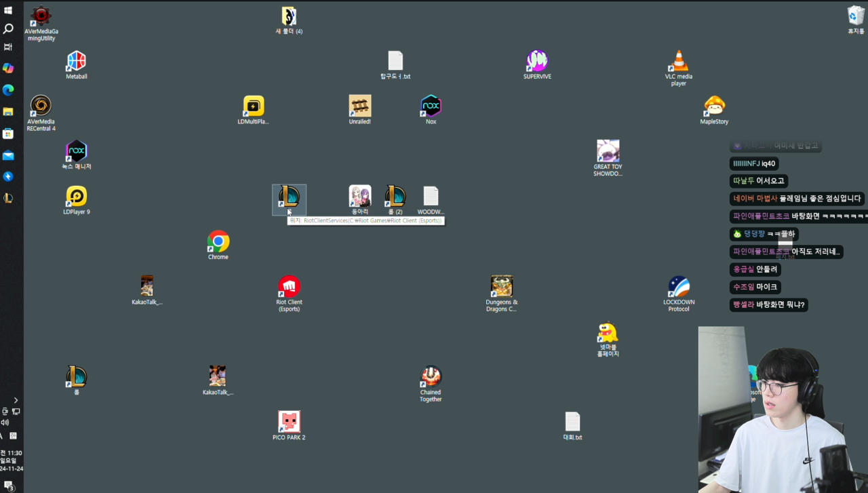868x493 pixels.
Task: Click the 따날두 어서오고 chat message
Action: click(x=759, y=181)
